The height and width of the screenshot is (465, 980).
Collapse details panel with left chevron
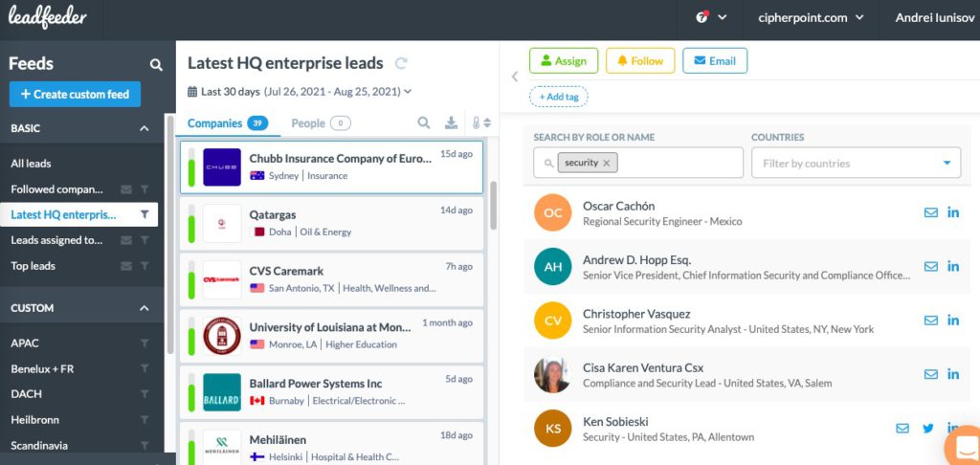[515, 77]
